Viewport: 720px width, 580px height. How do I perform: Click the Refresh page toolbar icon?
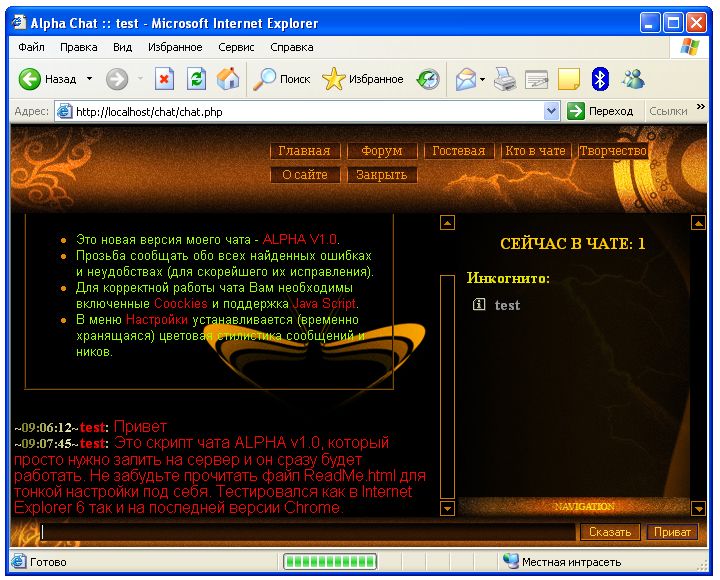point(197,79)
